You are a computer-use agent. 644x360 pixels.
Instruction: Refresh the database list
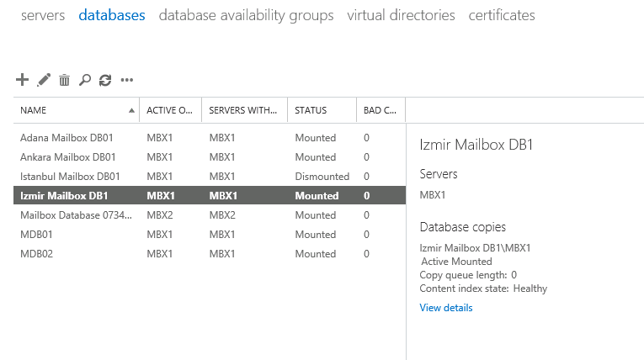pos(105,80)
